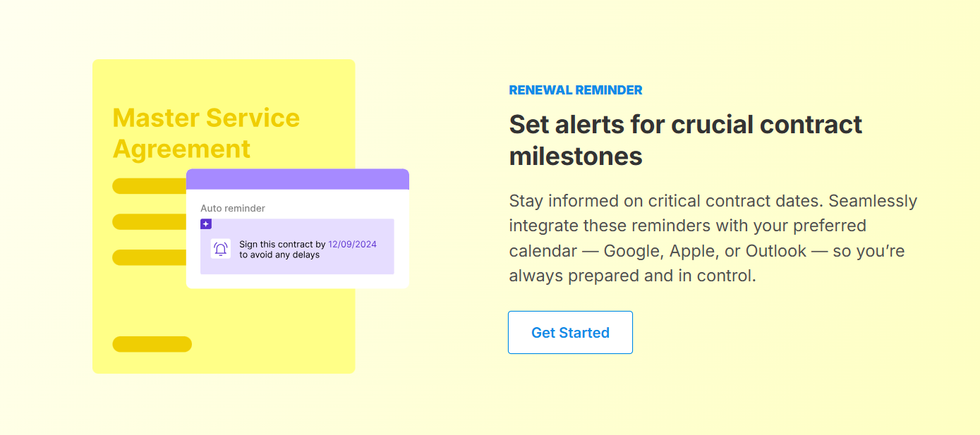Viewport: 980px width, 435px height.
Task: Click the Get Started button
Action: point(570,332)
